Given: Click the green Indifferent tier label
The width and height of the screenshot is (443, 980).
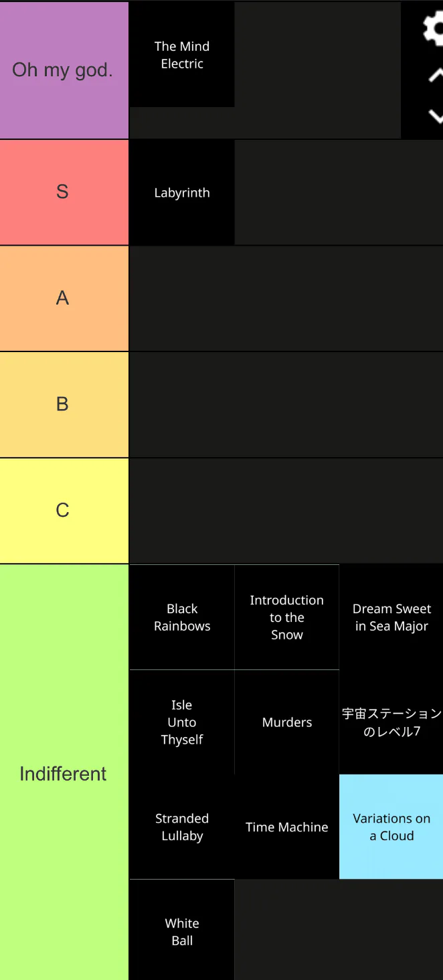Looking at the screenshot, I should tap(64, 773).
